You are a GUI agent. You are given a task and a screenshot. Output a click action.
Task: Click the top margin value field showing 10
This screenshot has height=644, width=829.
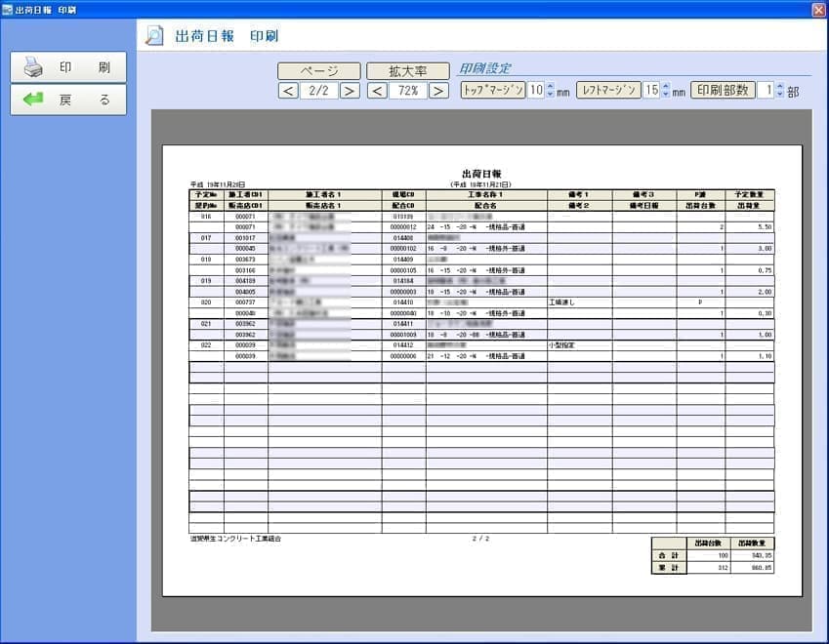535,90
